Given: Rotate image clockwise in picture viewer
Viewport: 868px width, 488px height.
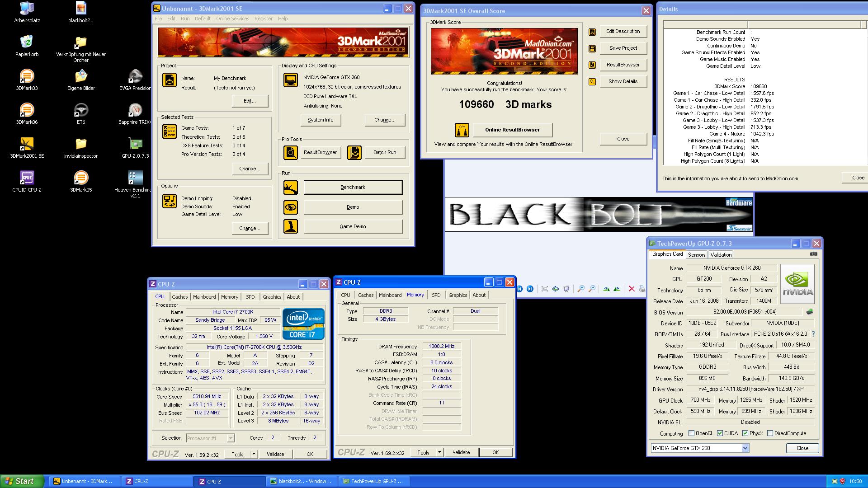Looking at the screenshot, I should click(x=606, y=289).
